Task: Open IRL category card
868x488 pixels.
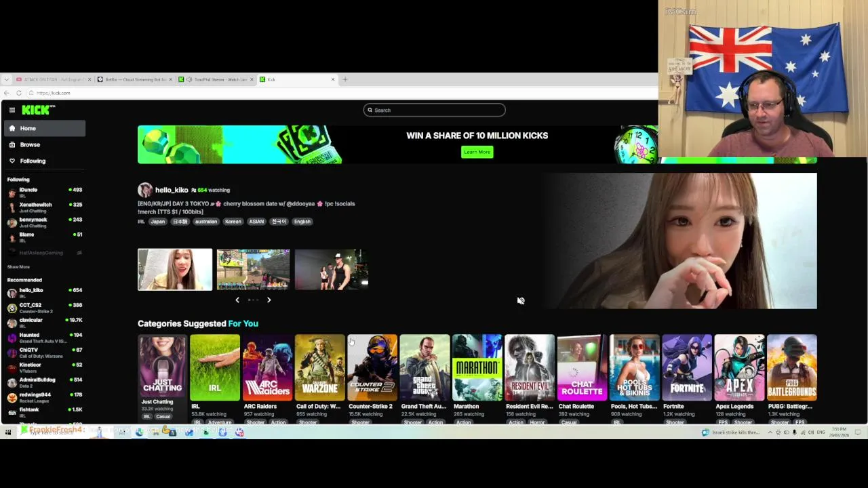Action: coord(214,368)
